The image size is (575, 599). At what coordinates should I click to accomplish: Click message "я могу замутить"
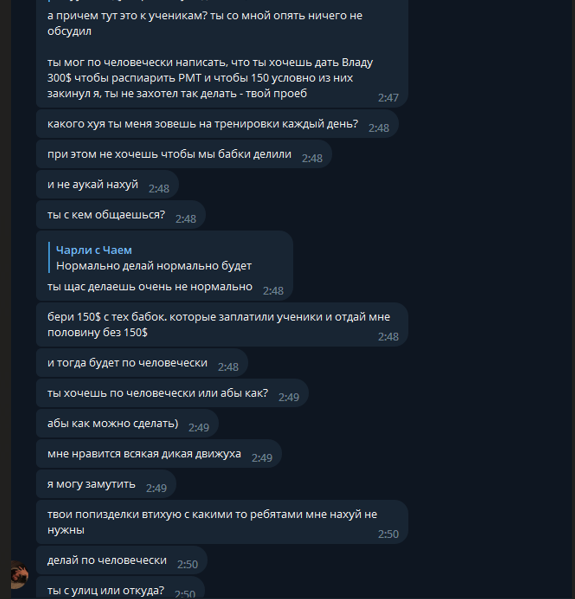click(106, 484)
